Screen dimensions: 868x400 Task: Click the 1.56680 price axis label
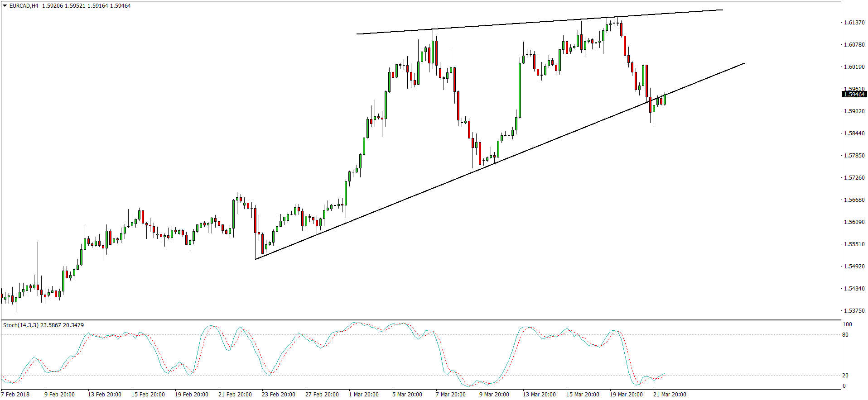pyautogui.click(x=854, y=200)
